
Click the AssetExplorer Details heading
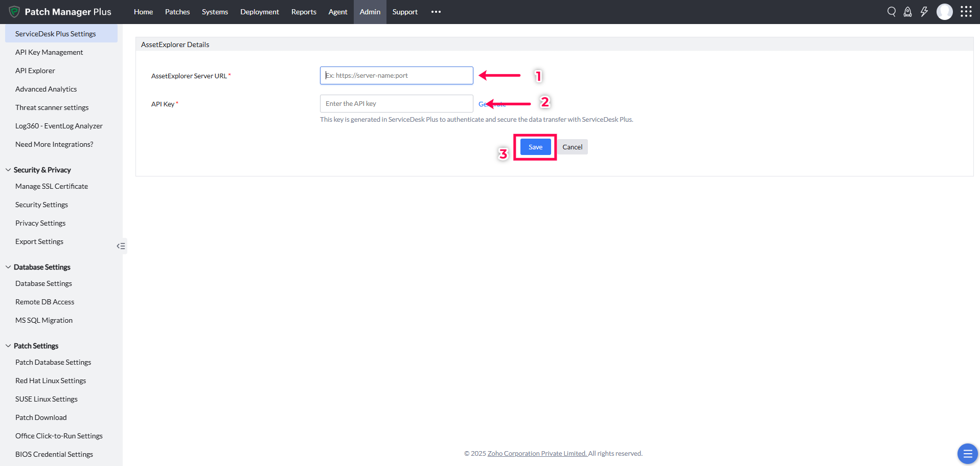[x=175, y=45]
